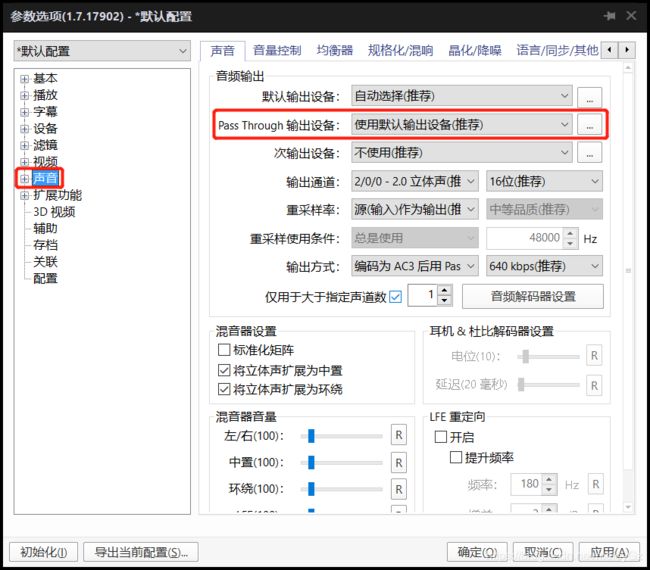Switch to the 晶化/降噪 tab

[x=475, y=51]
